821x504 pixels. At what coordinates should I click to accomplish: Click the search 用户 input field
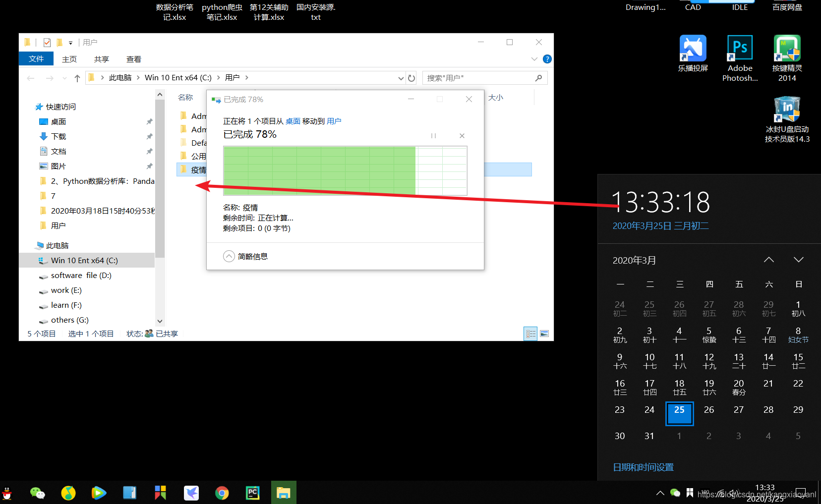479,78
